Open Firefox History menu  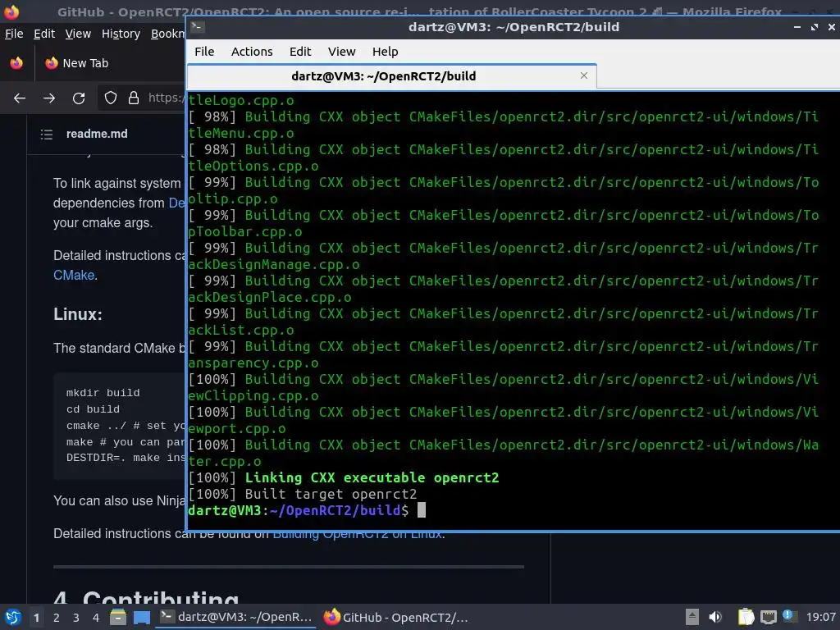121,34
